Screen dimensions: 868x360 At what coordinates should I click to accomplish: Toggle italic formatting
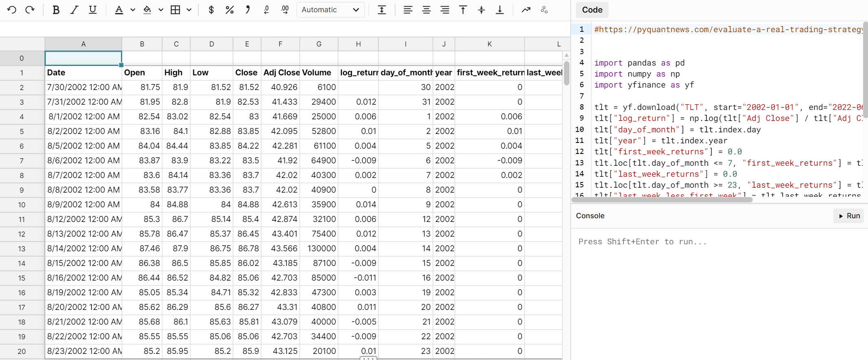coord(74,10)
